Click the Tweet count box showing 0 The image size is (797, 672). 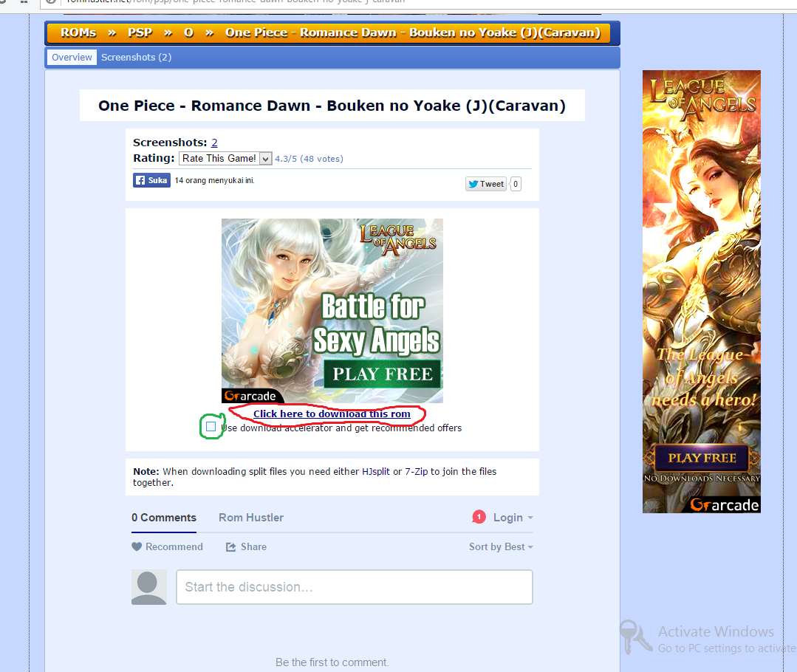pos(516,184)
